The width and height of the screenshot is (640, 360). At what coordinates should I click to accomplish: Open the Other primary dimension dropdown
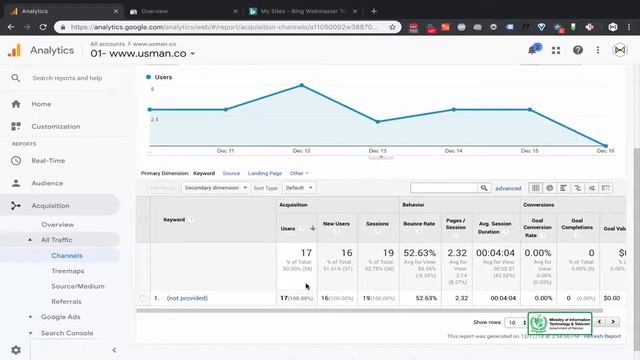click(299, 173)
